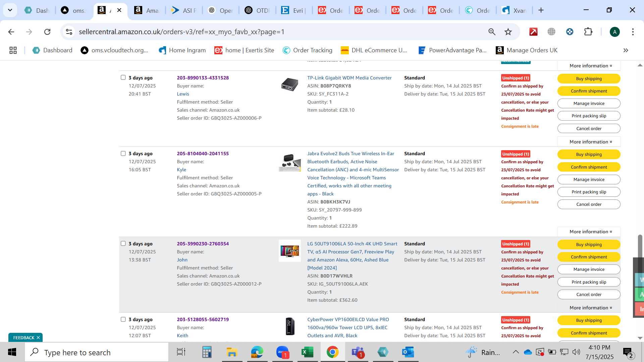Open Outlook from the taskbar
The width and height of the screenshot is (644, 362).
408,352
